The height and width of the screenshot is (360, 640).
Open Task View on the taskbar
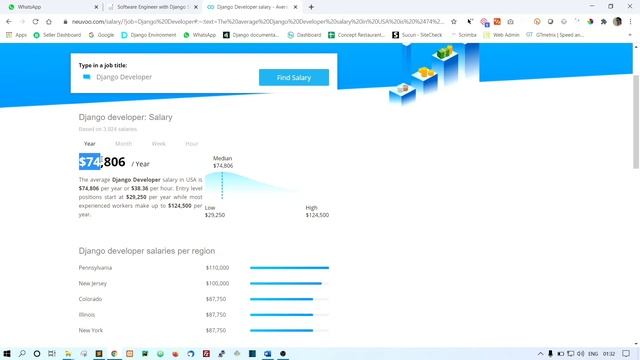[x=52, y=353]
